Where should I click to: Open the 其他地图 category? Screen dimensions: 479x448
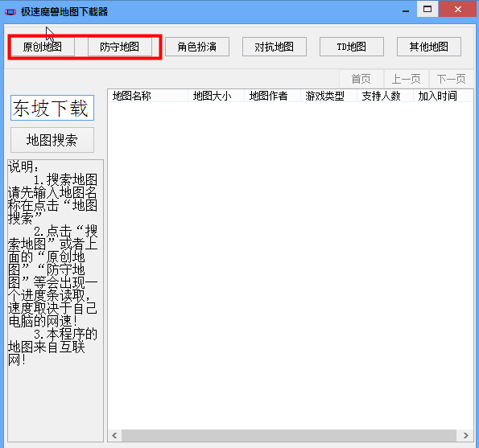pos(429,47)
